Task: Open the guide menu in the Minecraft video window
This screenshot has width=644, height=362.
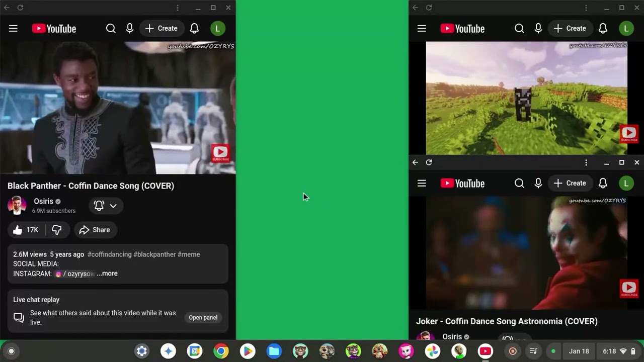Action: pos(422,29)
